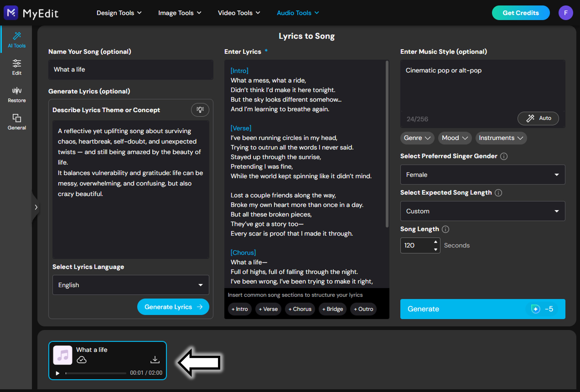Image resolution: width=580 pixels, height=392 pixels.
Task: Open the Lyrics Language dropdown
Action: [131, 285]
